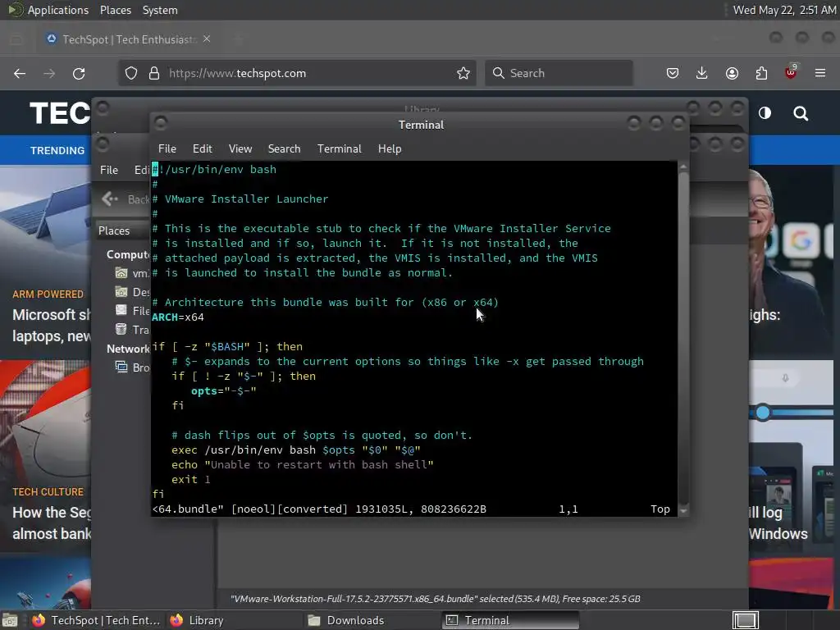Click the ARCH=x64 line in the terminal

point(178,317)
